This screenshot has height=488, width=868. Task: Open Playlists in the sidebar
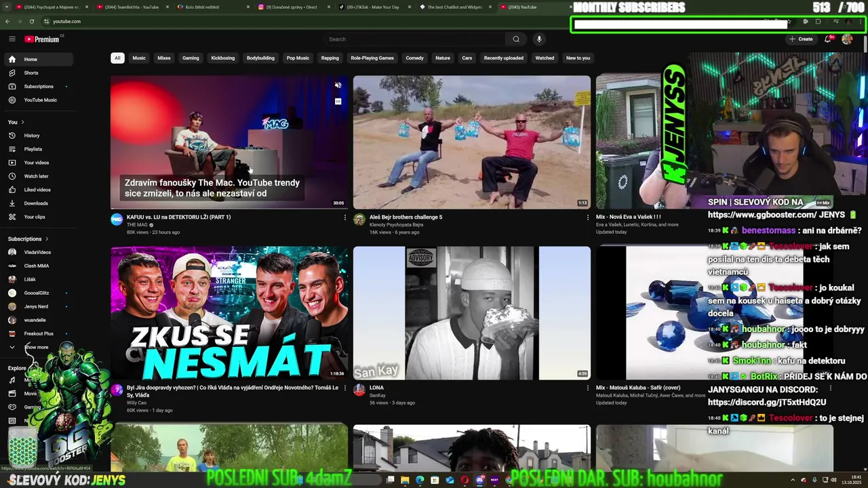38,149
